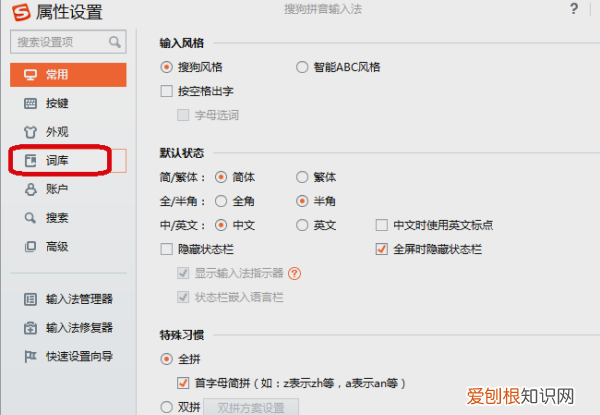Select 半角 radio button

coord(302,201)
